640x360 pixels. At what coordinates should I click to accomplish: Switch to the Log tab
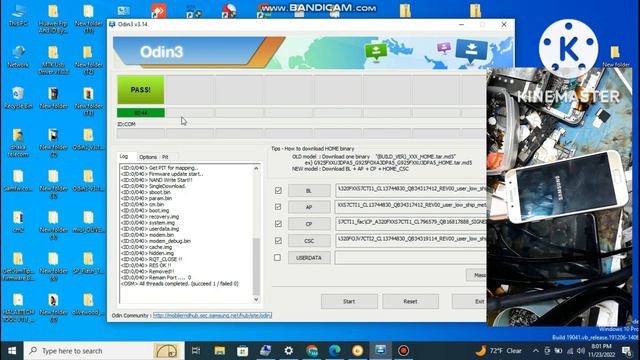tap(124, 156)
